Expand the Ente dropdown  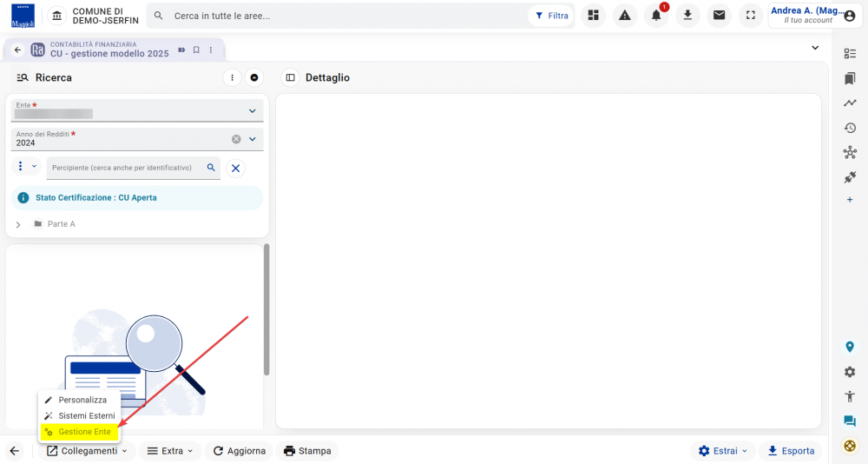tap(253, 111)
